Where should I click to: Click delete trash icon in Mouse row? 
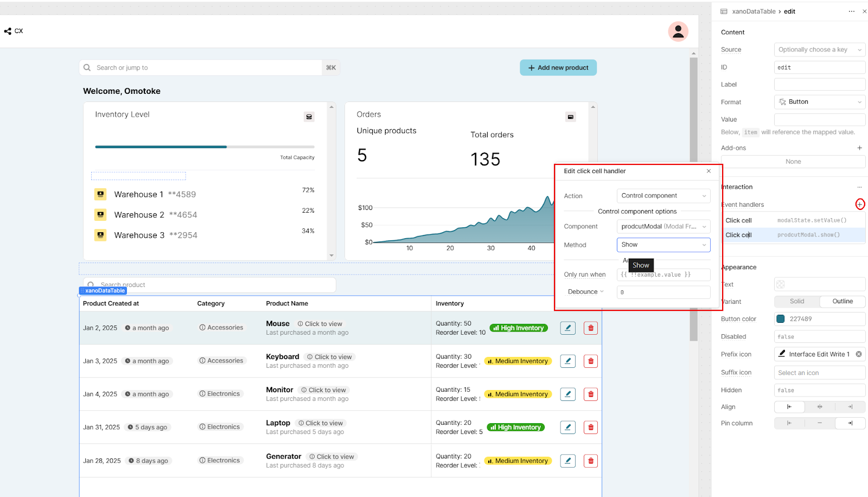591,328
